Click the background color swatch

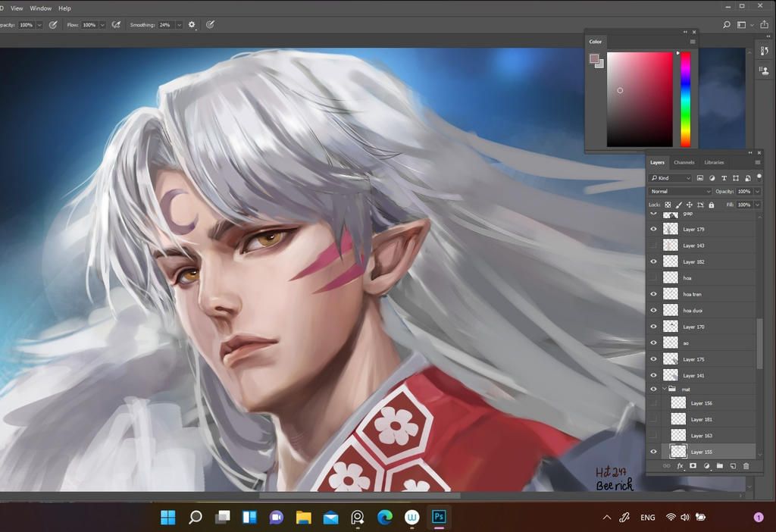tap(600, 64)
